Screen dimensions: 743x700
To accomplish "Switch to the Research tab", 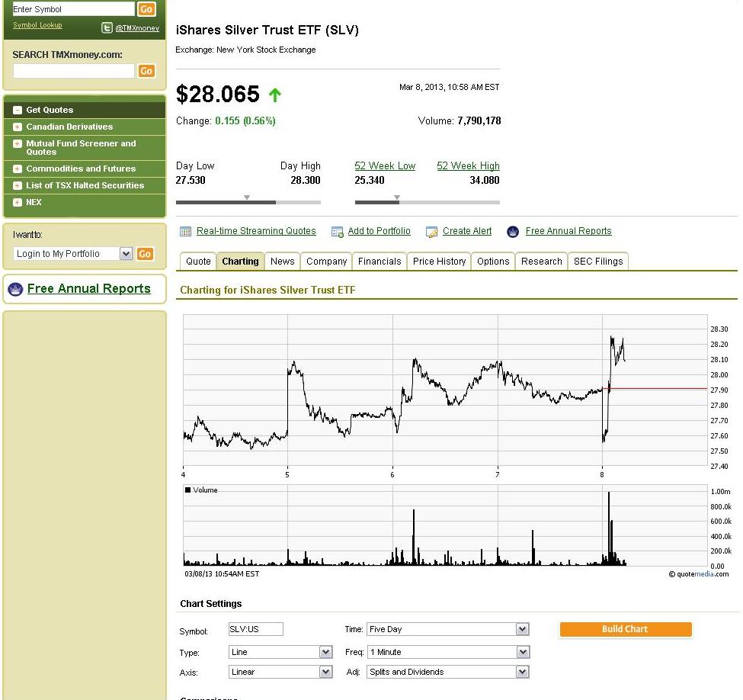I will (542, 262).
